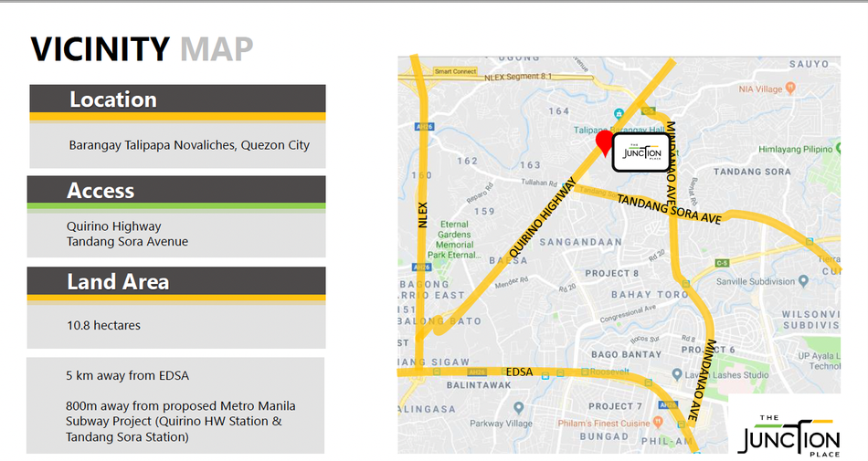The width and height of the screenshot is (868, 461).
Task: Select Philam's Finest Cuisine restaurant marker
Action: click(x=658, y=423)
